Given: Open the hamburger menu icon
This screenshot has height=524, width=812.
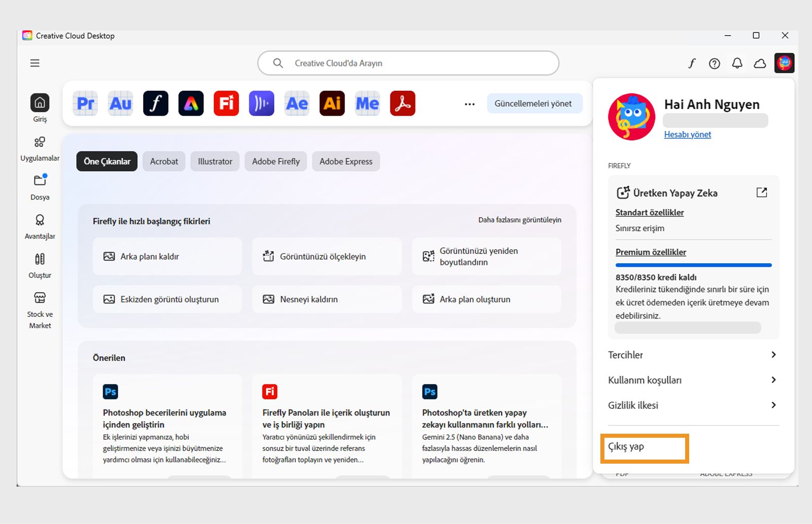Looking at the screenshot, I should tap(35, 63).
